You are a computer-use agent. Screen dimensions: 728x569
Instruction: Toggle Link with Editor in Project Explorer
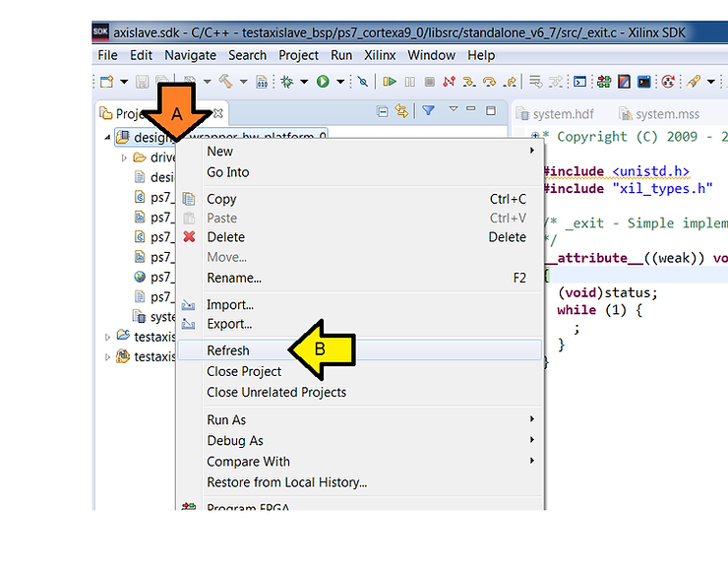[x=401, y=112]
